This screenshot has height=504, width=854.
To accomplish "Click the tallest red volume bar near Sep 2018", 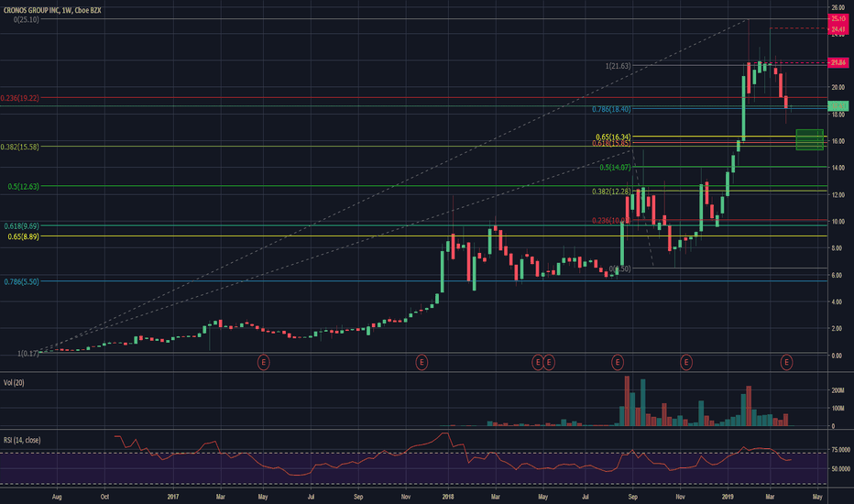I will [x=627, y=401].
